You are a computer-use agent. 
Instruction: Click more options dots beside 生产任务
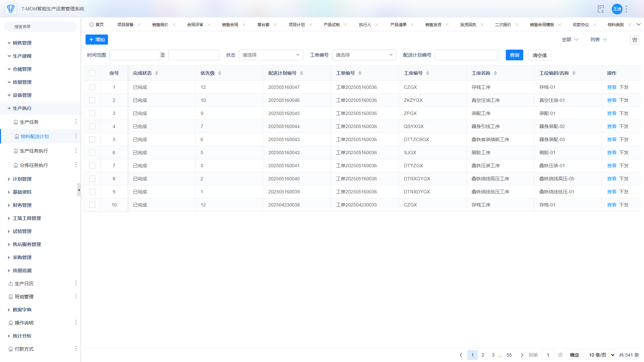76,122
